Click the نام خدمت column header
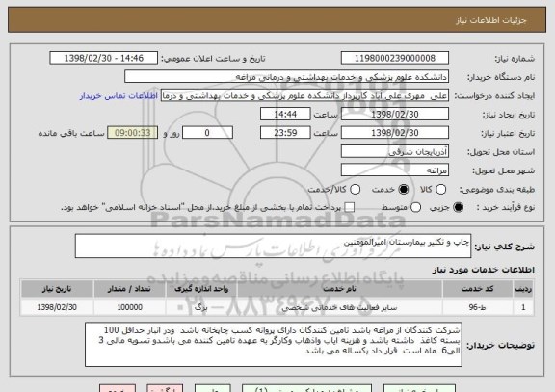 click(339, 289)
